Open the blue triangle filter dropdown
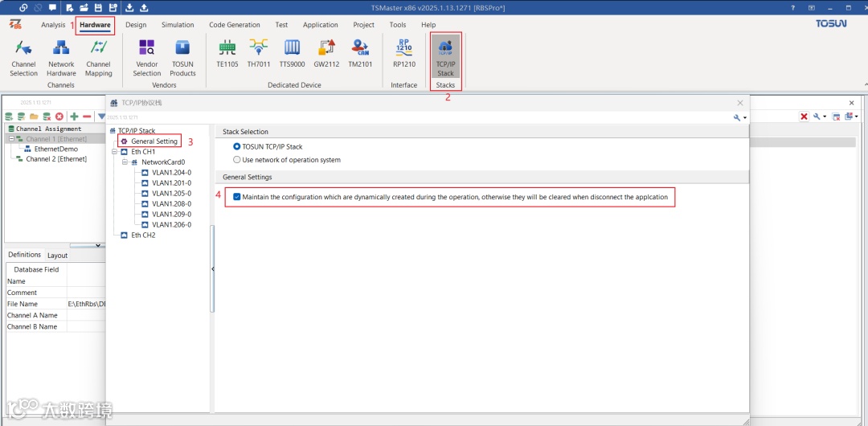868x426 pixels. (102, 117)
